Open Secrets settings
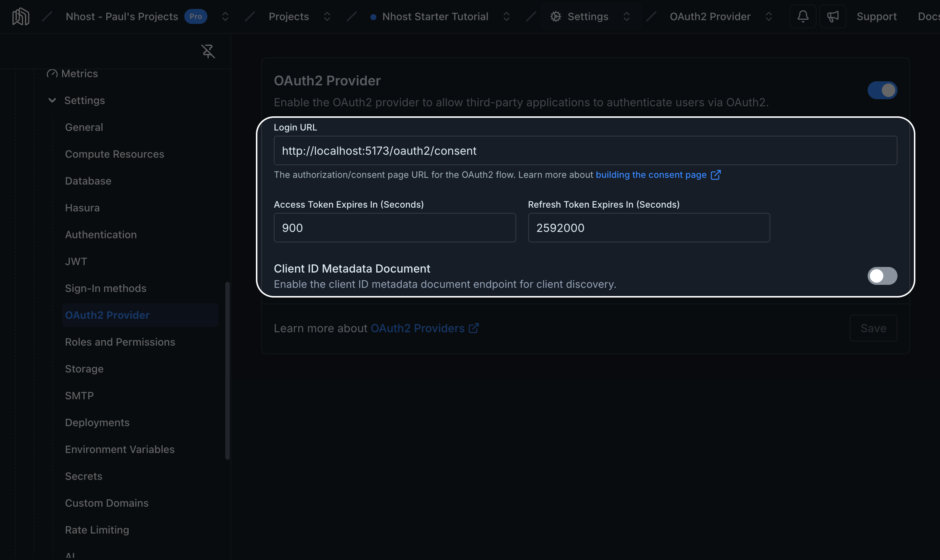Viewport: 940px width, 560px height. coord(84,476)
